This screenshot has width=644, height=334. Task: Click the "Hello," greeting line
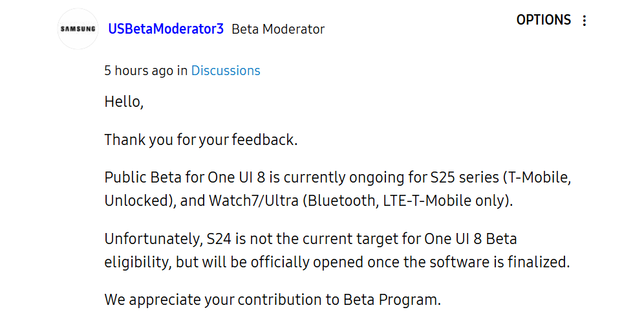click(x=124, y=102)
